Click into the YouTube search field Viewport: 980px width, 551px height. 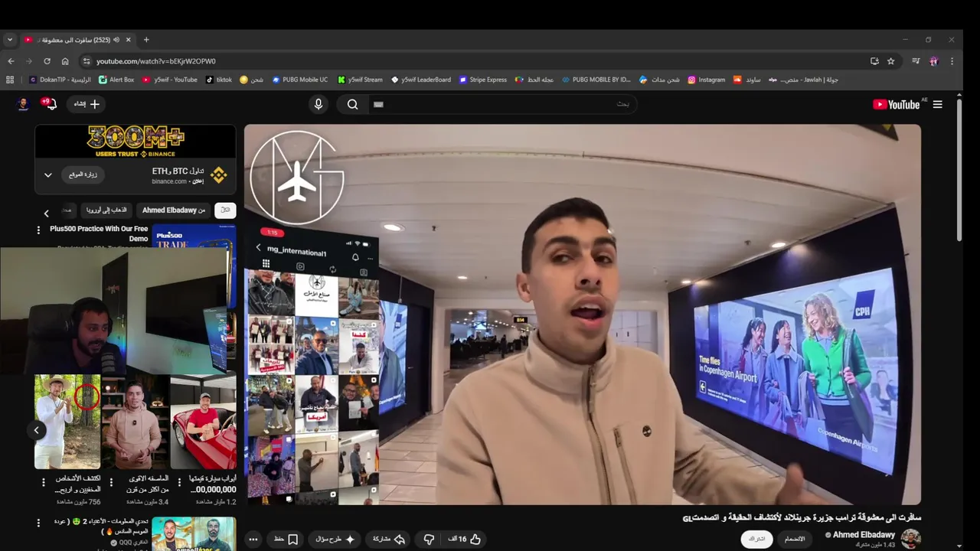tap(501, 104)
